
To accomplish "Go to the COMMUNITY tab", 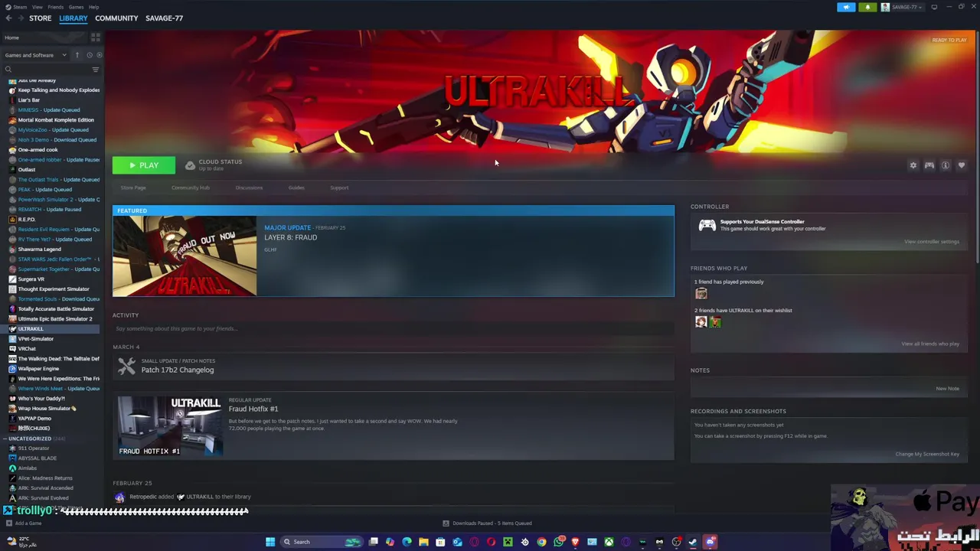I will pyautogui.click(x=116, y=18).
